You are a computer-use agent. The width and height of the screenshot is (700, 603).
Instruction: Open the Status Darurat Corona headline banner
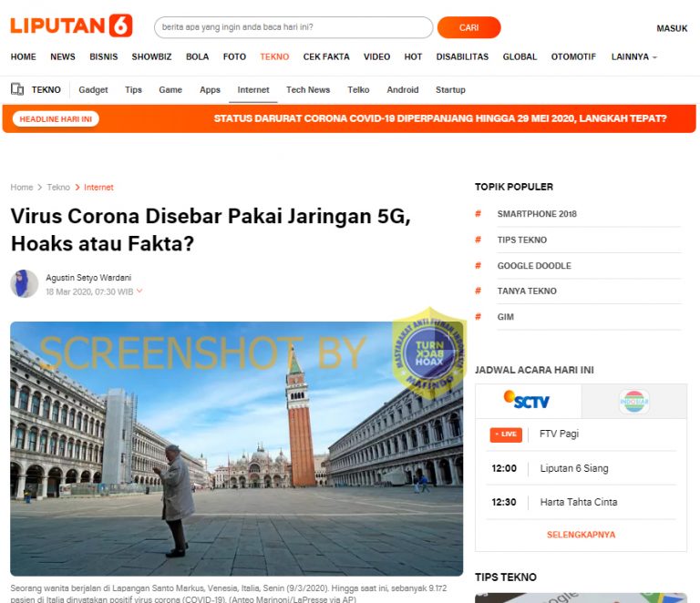tap(439, 118)
